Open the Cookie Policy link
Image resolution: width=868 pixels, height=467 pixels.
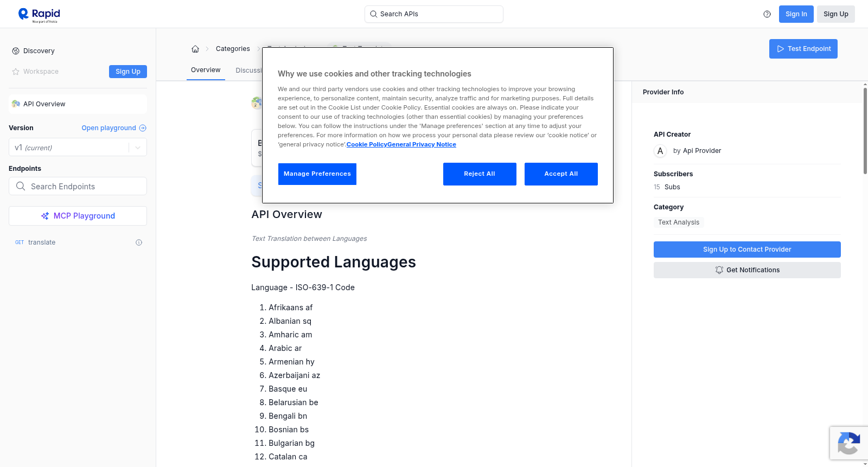pyautogui.click(x=367, y=144)
